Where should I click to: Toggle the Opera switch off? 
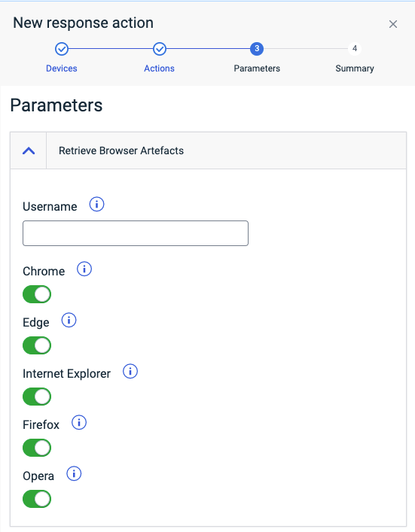[37, 499]
